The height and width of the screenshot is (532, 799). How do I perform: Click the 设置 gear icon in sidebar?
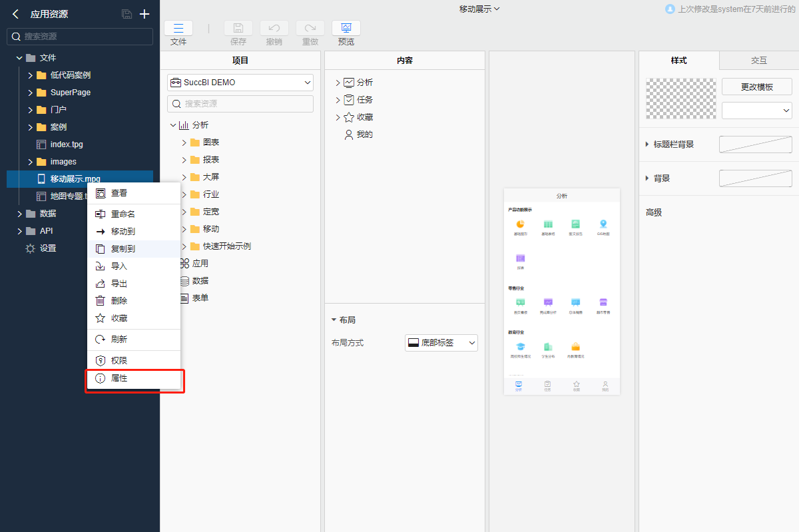30,248
